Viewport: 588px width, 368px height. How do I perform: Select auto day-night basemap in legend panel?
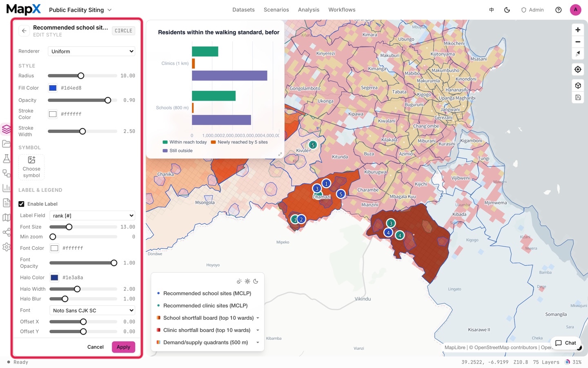[239, 281]
